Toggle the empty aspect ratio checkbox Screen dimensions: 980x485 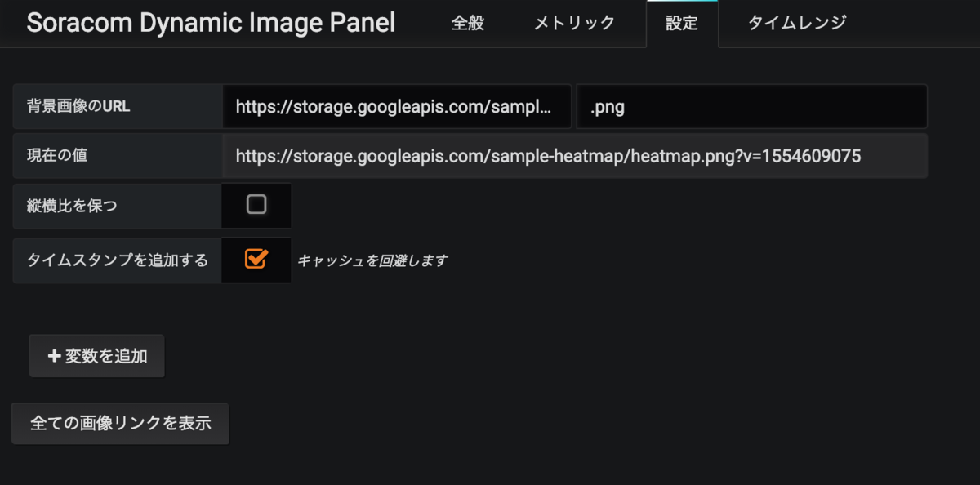click(x=256, y=206)
